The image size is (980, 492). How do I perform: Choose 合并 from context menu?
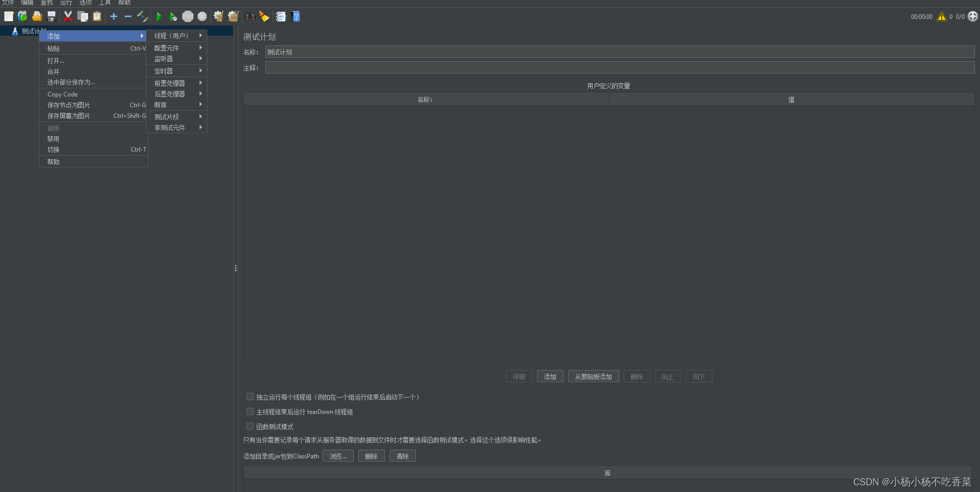click(93, 71)
